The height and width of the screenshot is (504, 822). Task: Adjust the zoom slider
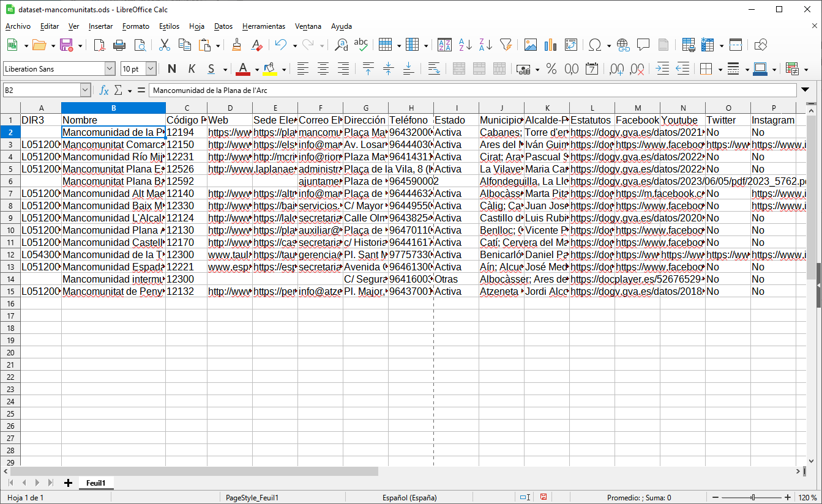753,497
